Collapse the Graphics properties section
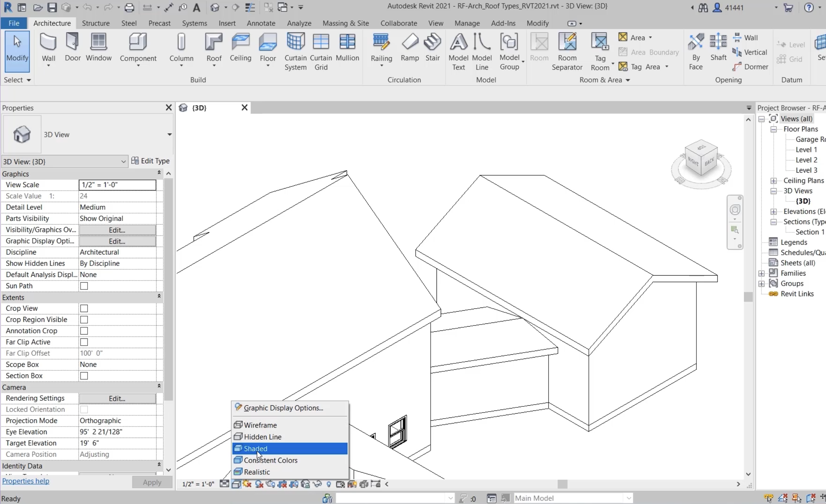The width and height of the screenshot is (826, 504). (159, 173)
